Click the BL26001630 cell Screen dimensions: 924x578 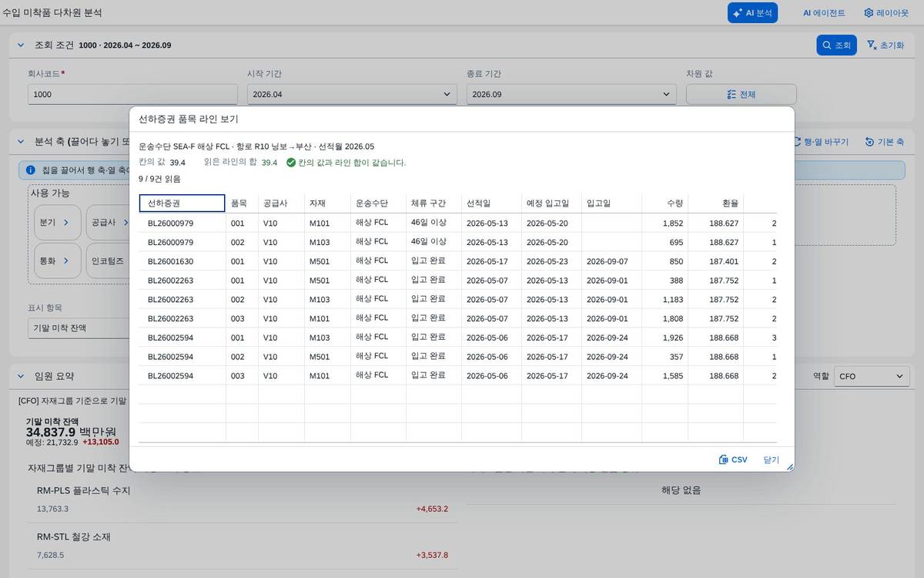[x=182, y=261]
